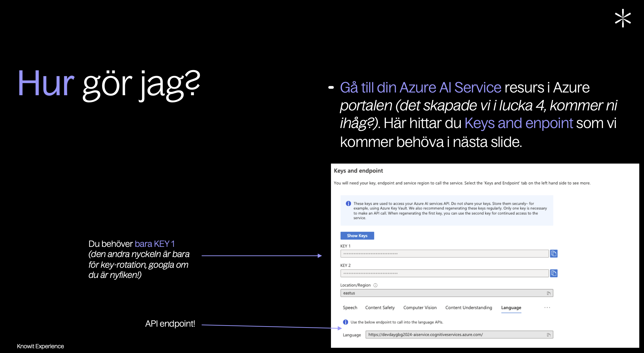Click the 'Location/Region' label
This screenshot has width=644, height=353.
[355, 285]
